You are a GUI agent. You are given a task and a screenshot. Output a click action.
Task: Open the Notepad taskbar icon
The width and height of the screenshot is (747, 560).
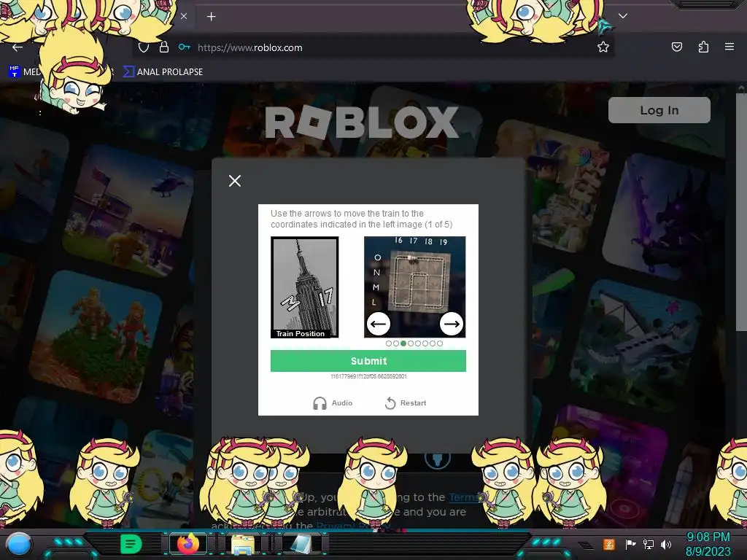300,544
